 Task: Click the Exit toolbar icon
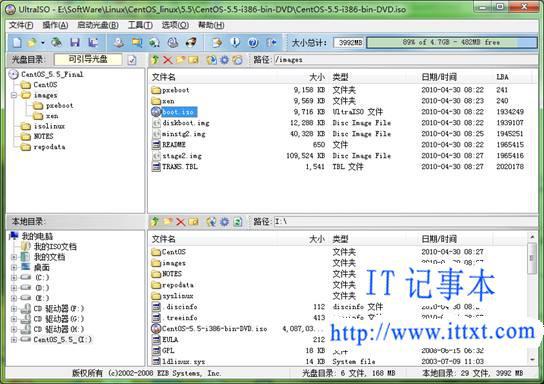click(271, 43)
